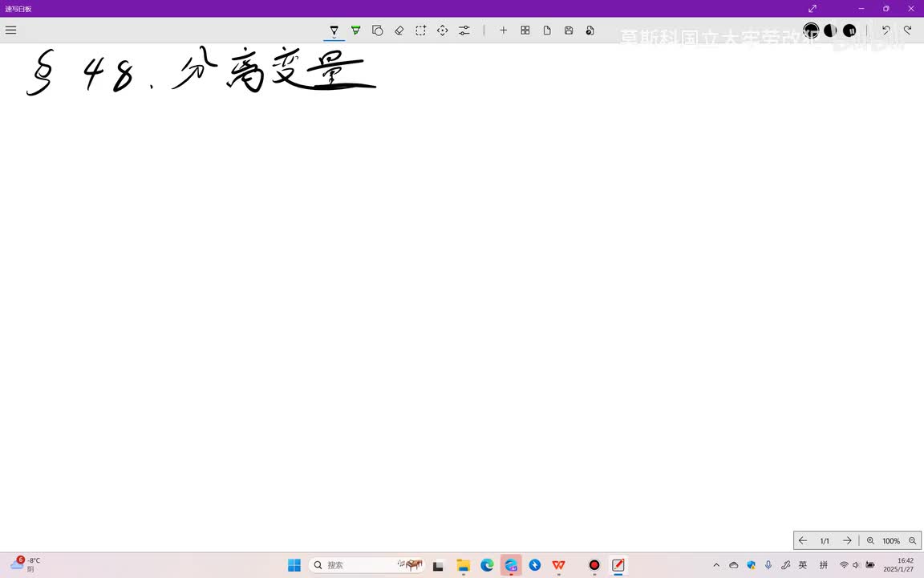Open File Explorer from taskbar

click(x=463, y=565)
